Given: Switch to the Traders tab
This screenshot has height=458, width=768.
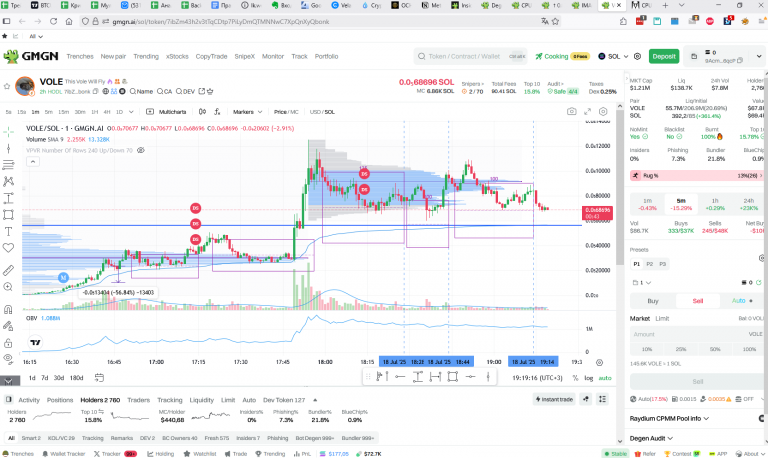Looking at the screenshot, I should (x=139, y=400).
